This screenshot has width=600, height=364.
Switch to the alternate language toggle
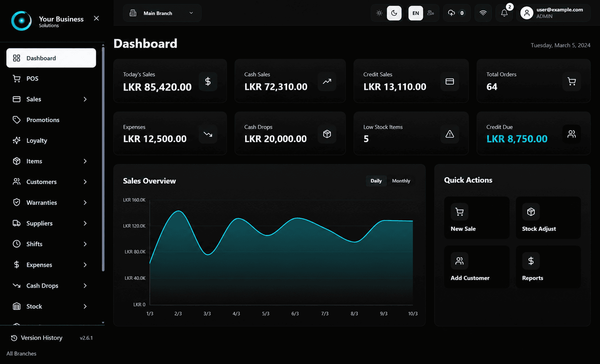click(430, 13)
